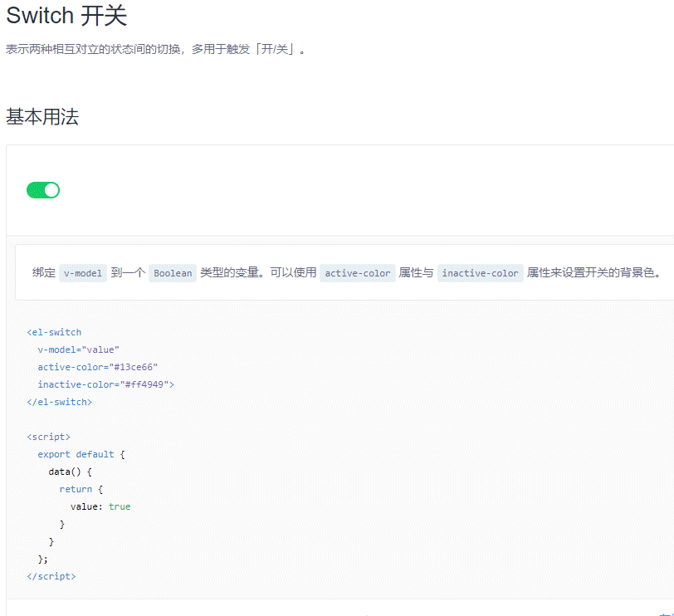Click the "value: true" code line
674x616 pixels.
tap(100, 506)
